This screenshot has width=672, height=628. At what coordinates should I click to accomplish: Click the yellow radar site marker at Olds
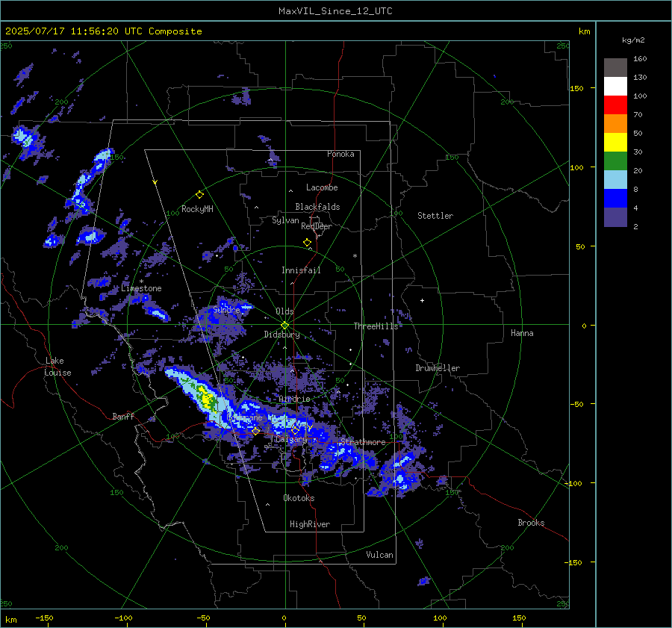(285, 326)
